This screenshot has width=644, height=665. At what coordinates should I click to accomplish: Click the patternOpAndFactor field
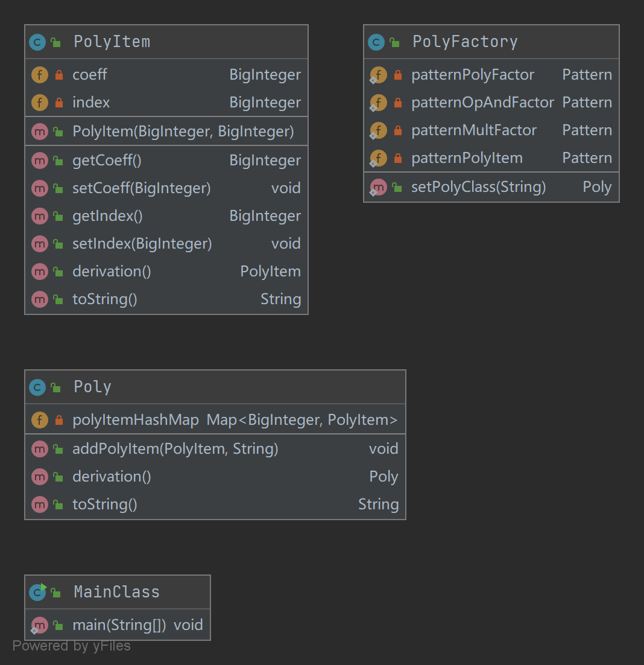[x=482, y=103]
